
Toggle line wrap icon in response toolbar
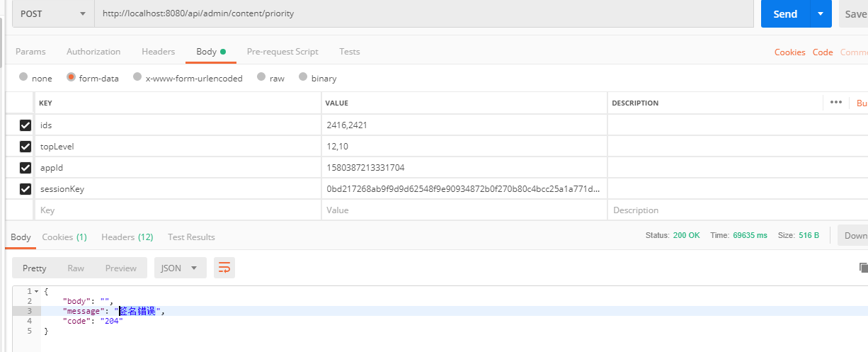coord(224,268)
